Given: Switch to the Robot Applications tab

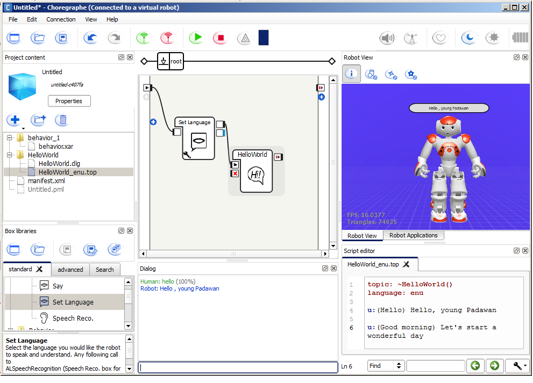Looking at the screenshot, I should 413,235.
